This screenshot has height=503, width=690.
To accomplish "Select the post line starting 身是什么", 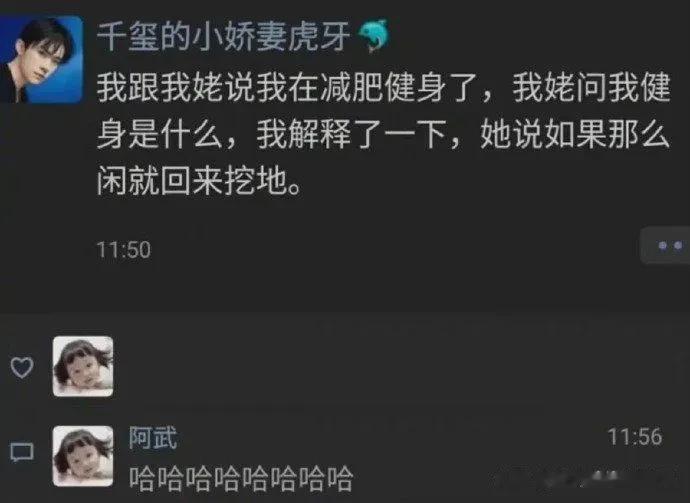I will (x=383, y=134).
